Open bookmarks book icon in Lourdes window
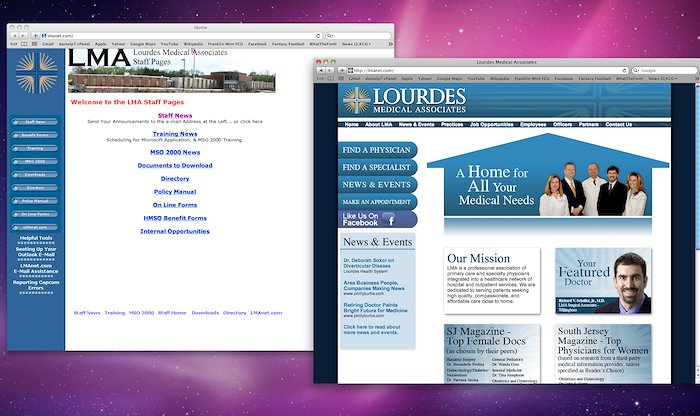The height and width of the screenshot is (416, 700). [x=330, y=79]
